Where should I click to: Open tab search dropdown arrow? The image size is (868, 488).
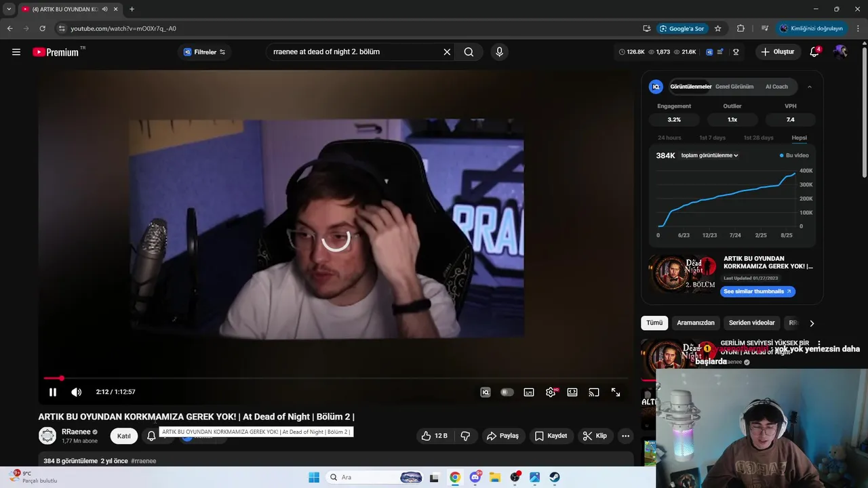(x=9, y=9)
